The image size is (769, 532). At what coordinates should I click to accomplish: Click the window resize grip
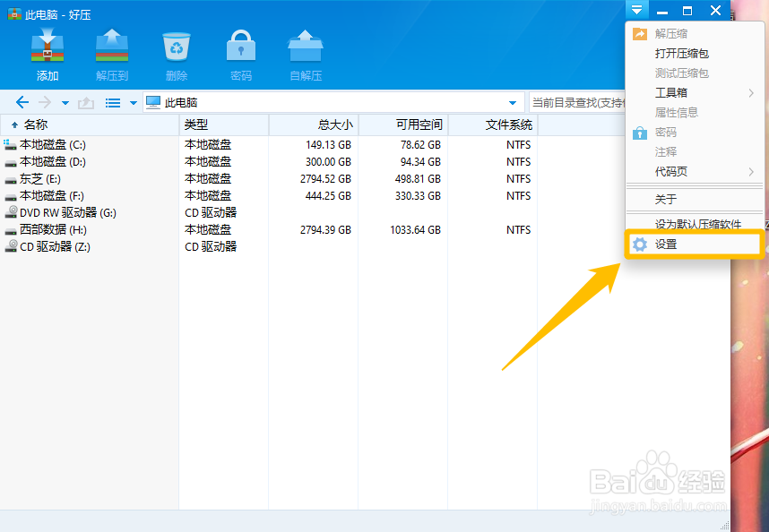[x=724, y=526]
